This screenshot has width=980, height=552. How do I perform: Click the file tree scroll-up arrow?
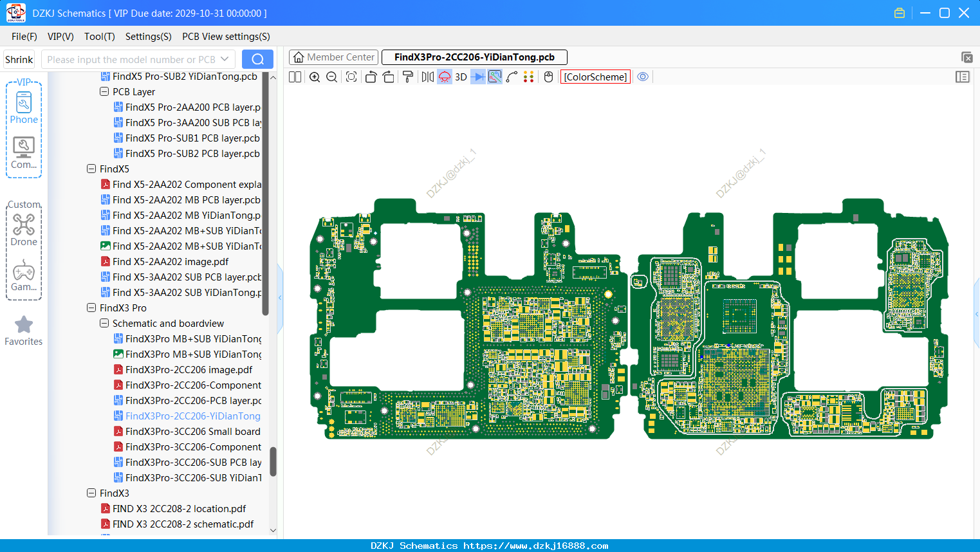273,77
